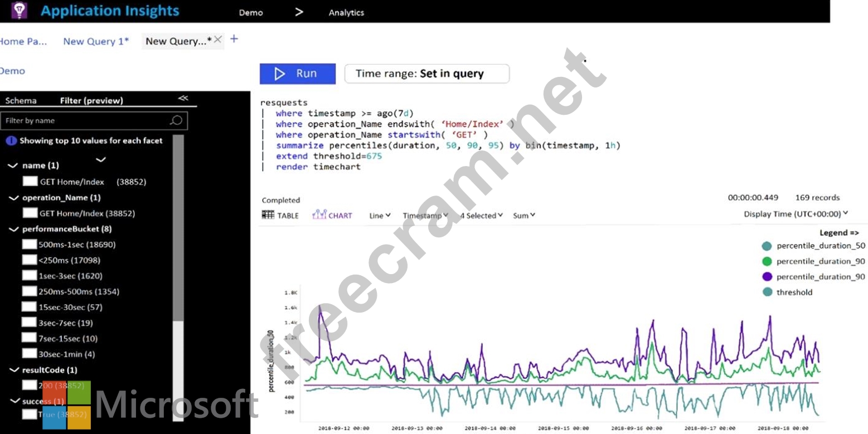Click the search magnifier in filter box
Screen dimensions: 868x434
(176, 120)
